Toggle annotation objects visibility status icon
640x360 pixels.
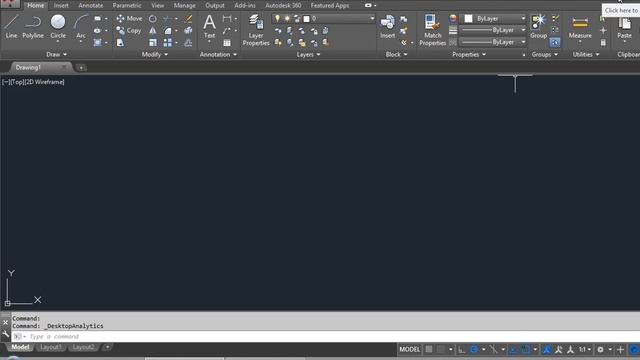coord(547,349)
